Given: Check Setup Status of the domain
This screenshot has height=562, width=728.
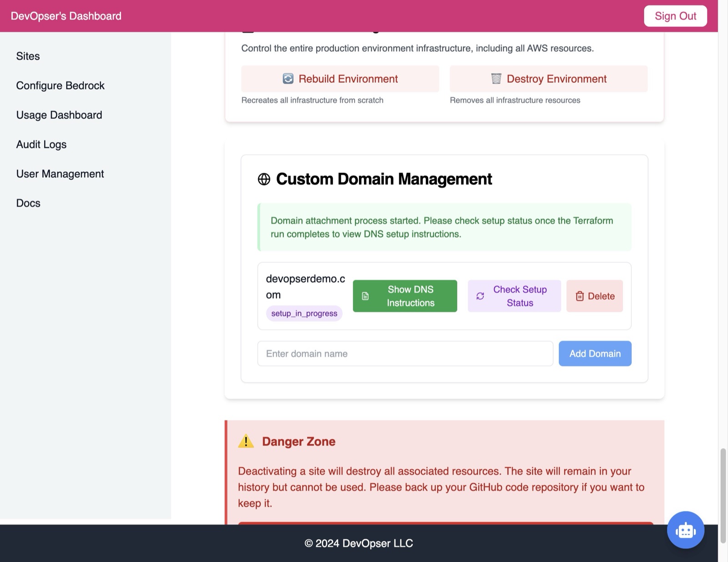Looking at the screenshot, I should [x=514, y=296].
